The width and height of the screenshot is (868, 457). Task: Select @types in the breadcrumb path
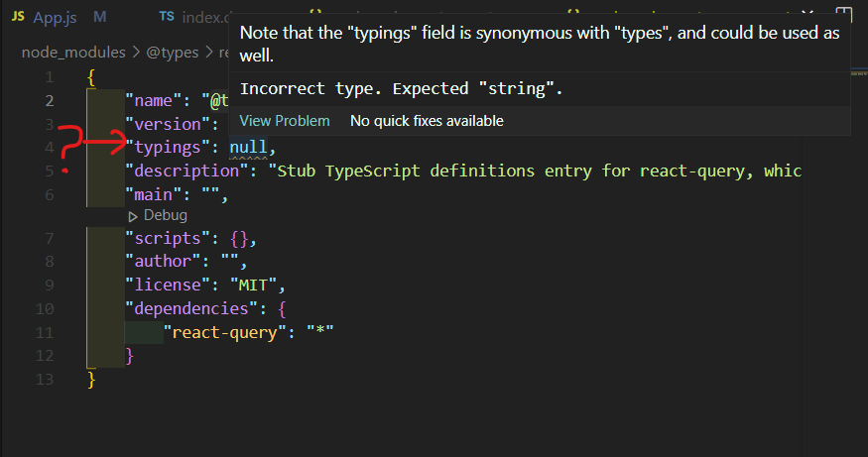(173, 53)
